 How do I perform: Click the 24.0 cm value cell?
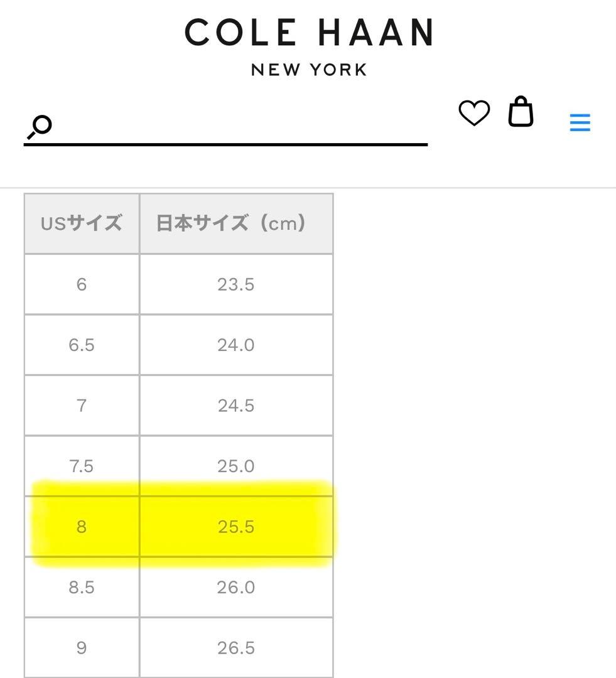(x=236, y=344)
